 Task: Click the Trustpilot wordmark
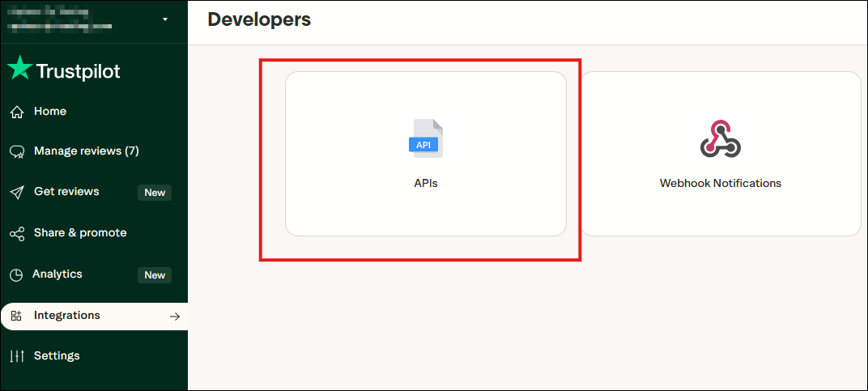coord(78,71)
